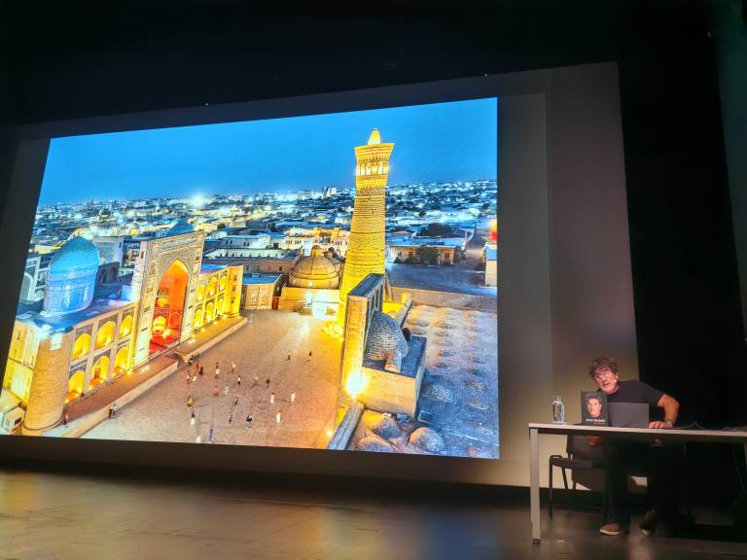Click the blue evening sky in the photo
This screenshot has height=560, width=747.
pyautogui.click(x=243, y=146)
